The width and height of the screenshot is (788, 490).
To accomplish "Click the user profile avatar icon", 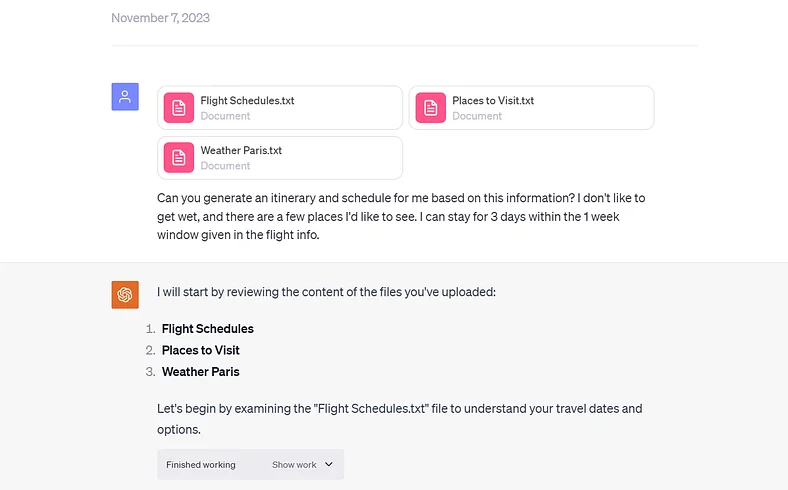I will (x=125, y=97).
